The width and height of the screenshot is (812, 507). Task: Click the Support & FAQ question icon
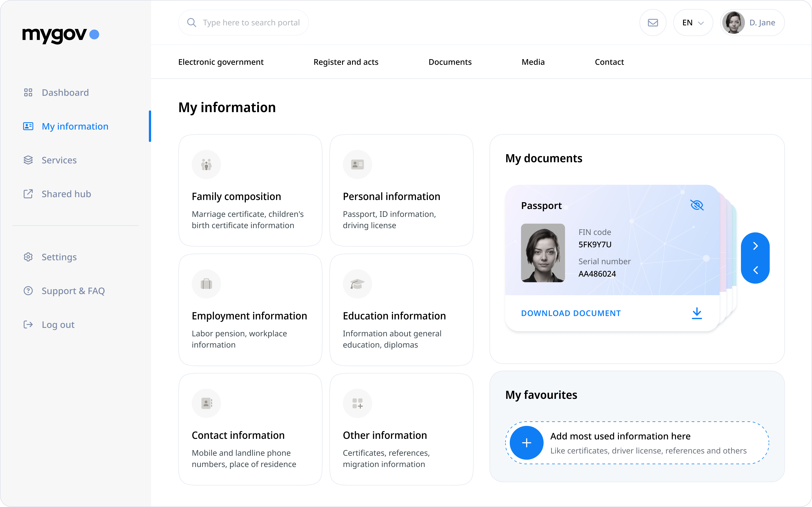28,291
